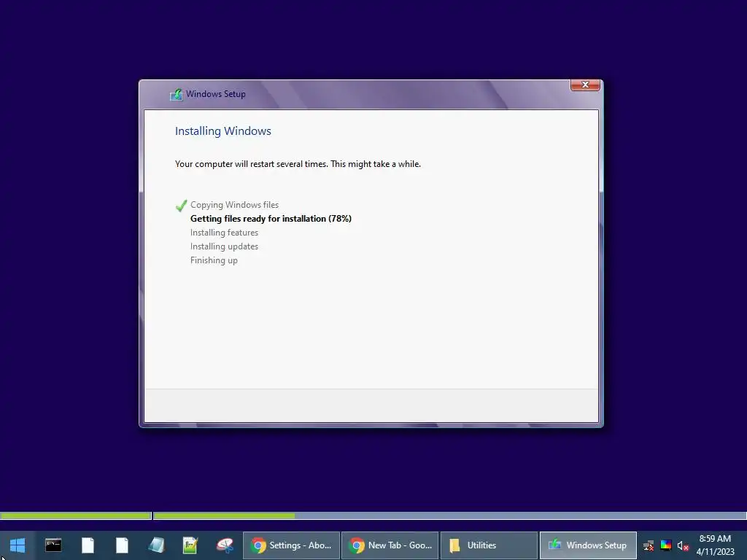Click the 'Installing updates' step text

coord(224,246)
